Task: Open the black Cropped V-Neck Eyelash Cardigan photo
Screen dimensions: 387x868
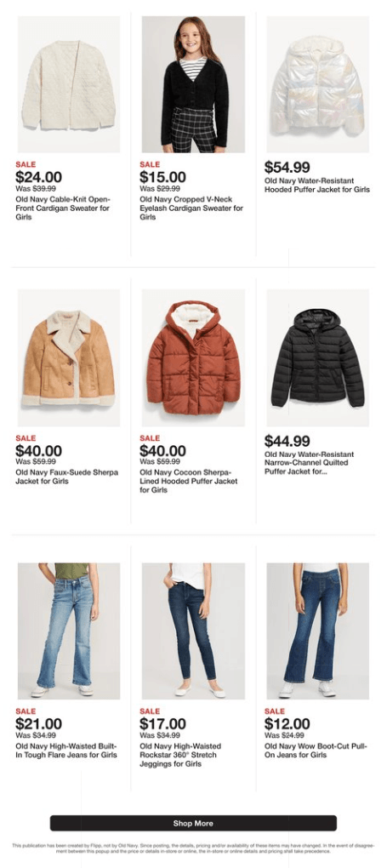Action: pos(193,84)
